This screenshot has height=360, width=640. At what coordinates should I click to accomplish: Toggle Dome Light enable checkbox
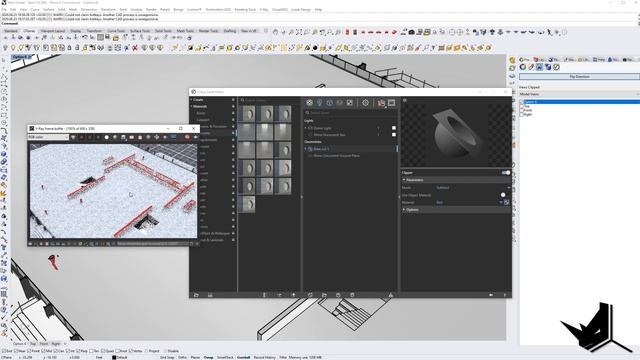[394, 128]
